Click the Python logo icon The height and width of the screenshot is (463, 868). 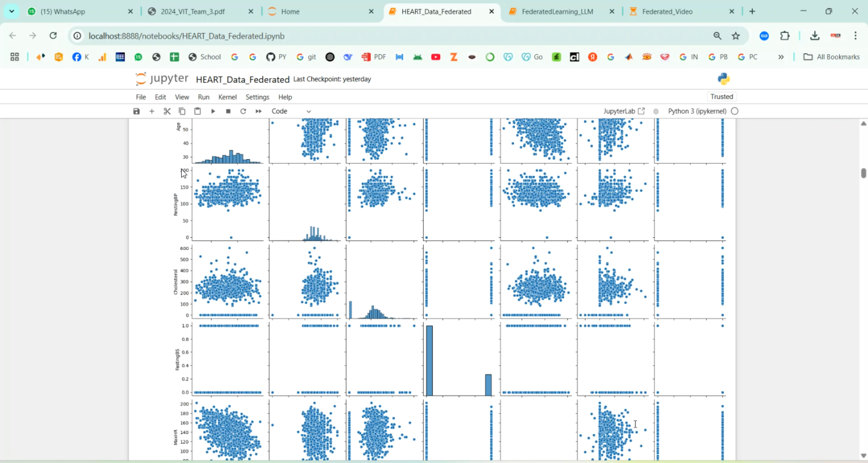[724, 79]
